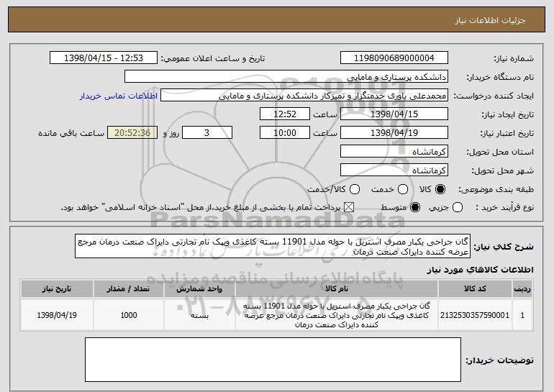Click the اطلاعات کالاهای مورد نیاز heading

coord(480,270)
